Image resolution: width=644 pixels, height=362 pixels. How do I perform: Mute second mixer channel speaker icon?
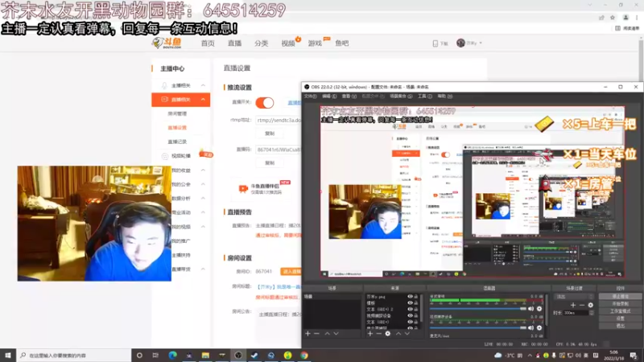coord(531,327)
